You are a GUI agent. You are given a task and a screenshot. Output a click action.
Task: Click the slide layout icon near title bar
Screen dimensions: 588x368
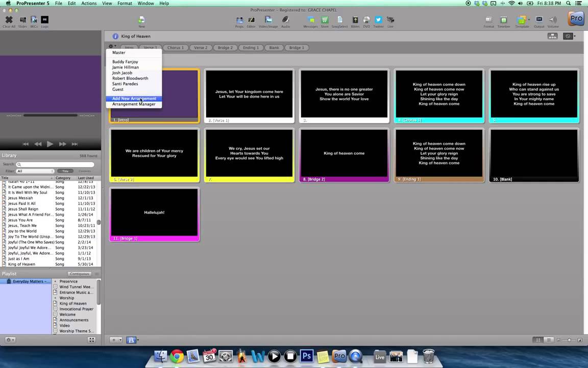point(552,36)
